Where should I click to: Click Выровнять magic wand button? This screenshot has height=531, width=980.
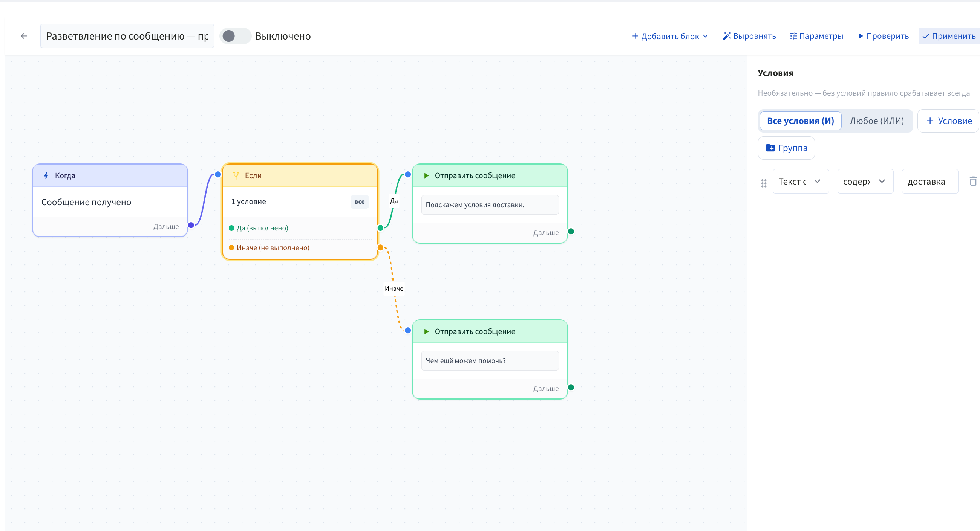click(x=749, y=36)
